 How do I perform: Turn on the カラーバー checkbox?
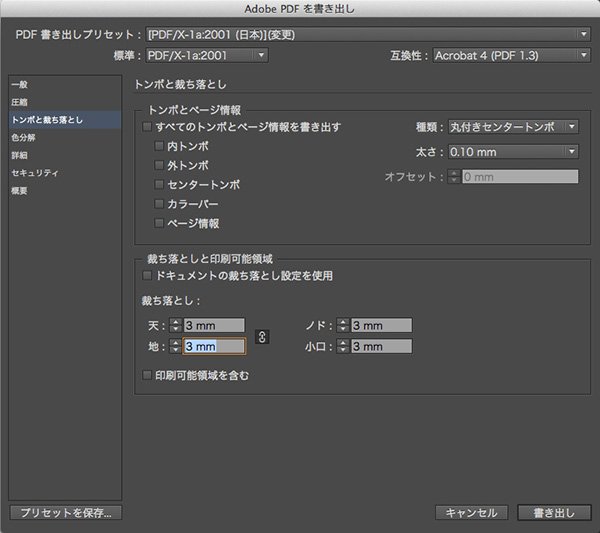click(159, 204)
